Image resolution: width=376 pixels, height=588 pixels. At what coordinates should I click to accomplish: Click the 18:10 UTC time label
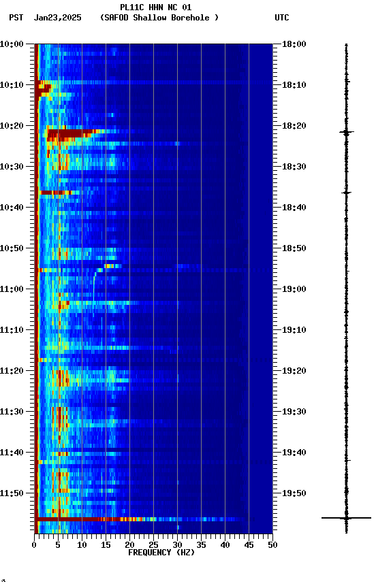[294, 85]
